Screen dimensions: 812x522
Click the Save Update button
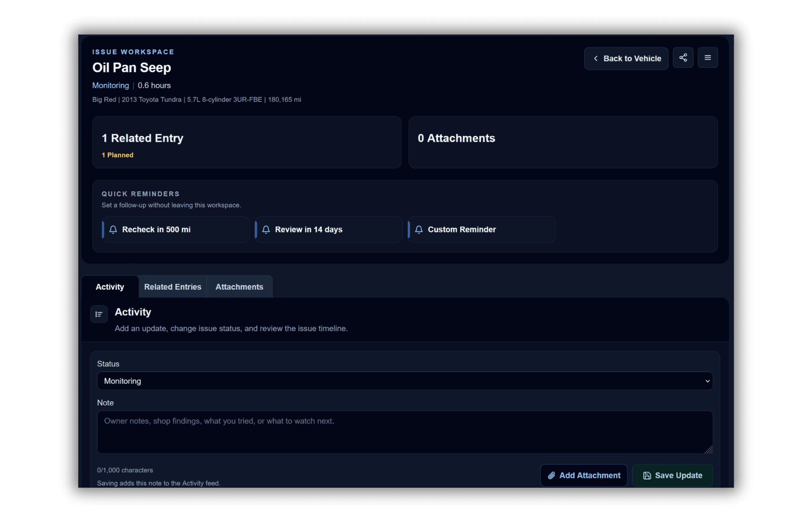pyautogui.click(x=672, y=475)
